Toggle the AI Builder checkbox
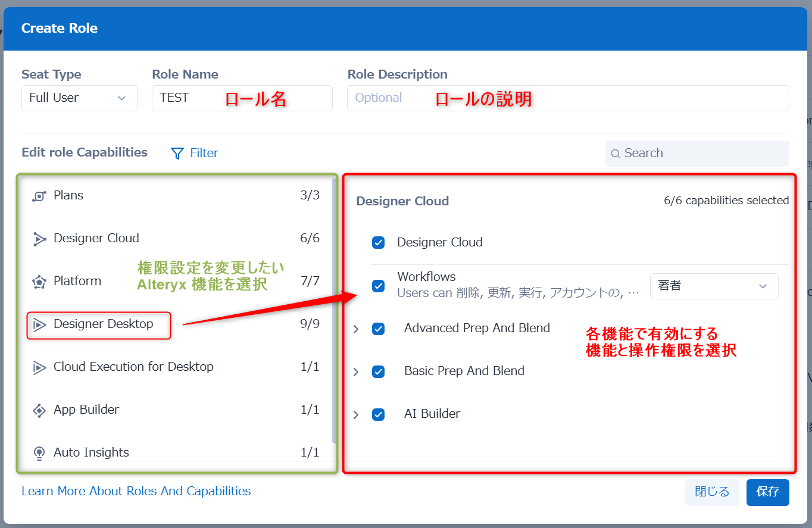 (x=378, y=414)
